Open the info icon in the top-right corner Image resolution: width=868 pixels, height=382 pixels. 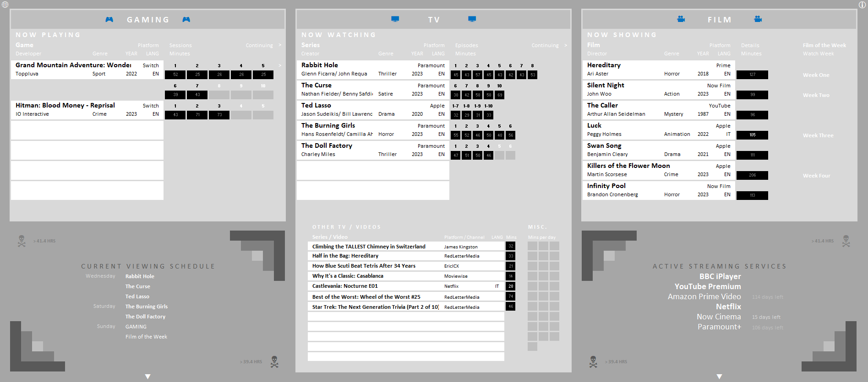click(x=862, y=5)
